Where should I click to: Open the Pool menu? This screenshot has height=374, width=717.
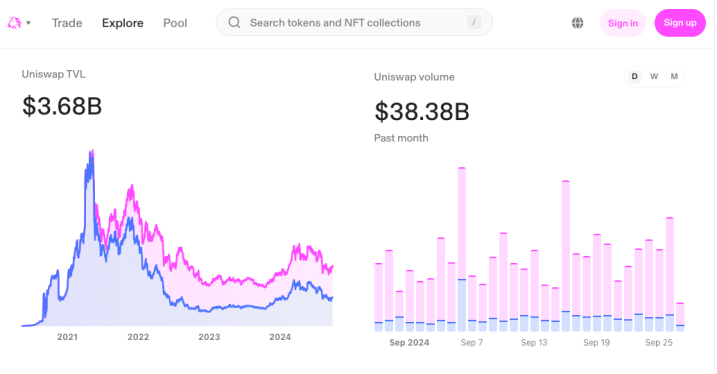tap(175, 23)
